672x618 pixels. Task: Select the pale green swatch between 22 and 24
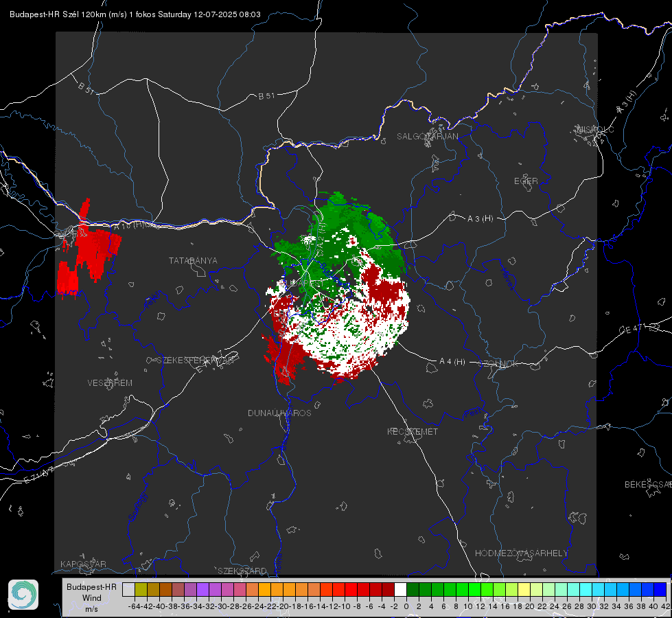[x=548, y=589]
